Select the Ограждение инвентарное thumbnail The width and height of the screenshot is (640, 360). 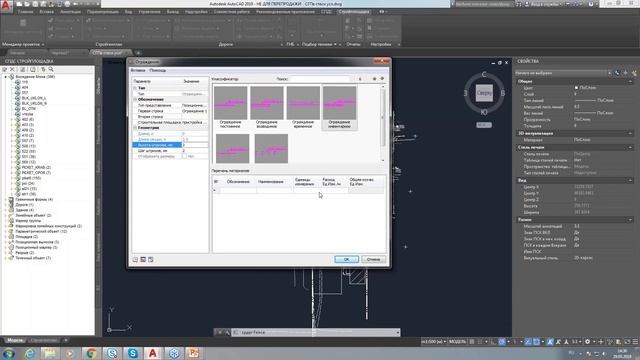(x=339, y=107)
